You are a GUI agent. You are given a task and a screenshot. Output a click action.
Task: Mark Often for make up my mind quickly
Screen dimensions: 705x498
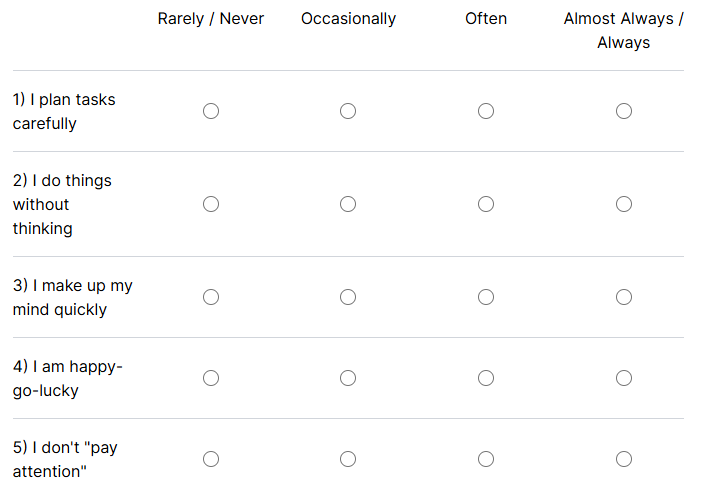tap(486, 297)
